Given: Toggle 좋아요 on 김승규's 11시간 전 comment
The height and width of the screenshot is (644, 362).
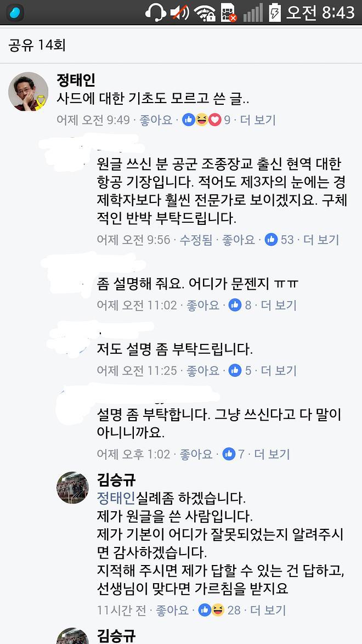Looking at the screenshot, I should (x=172, y=610).
